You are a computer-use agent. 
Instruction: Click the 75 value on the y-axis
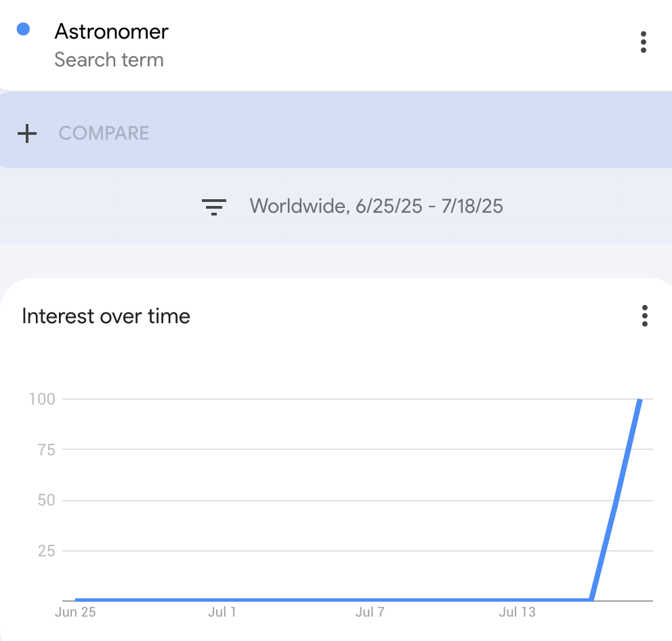pyautogui.click(x=46, y=450)
